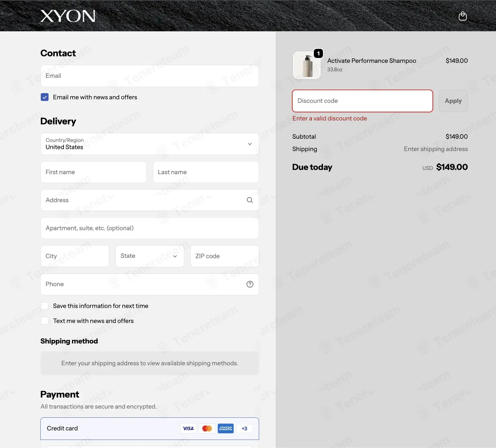Screen dimensions: 496x448
Task: Click the address search magnifier icon
Action: tap(250, 200)
